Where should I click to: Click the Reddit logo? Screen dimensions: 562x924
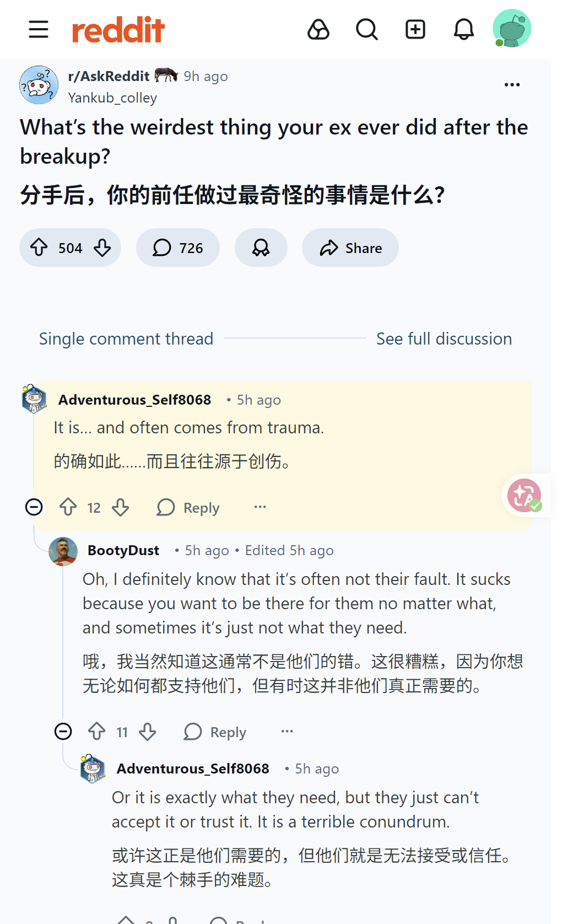coord(118,30)
